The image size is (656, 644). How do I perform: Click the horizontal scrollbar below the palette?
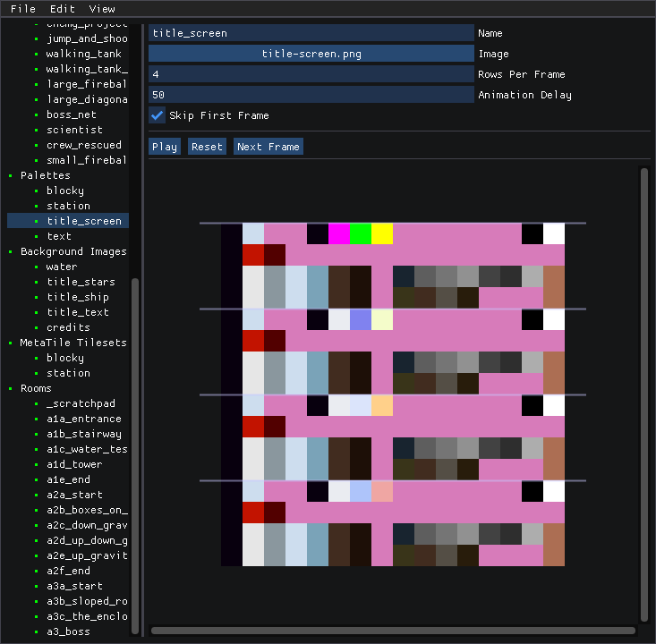(393, 631)
